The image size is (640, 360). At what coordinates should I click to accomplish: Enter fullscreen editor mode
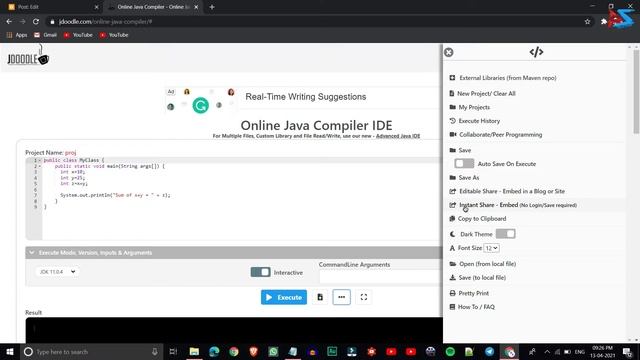(x=364, y=297)
